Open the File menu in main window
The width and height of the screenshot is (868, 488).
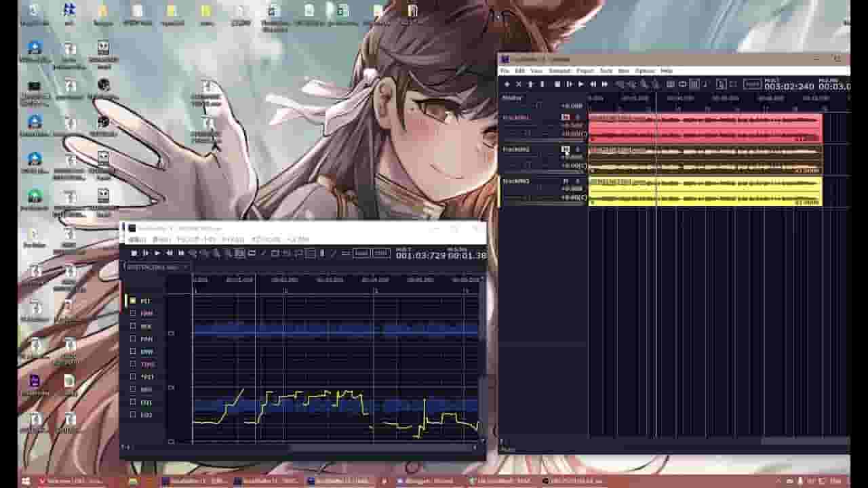point(505,70)
